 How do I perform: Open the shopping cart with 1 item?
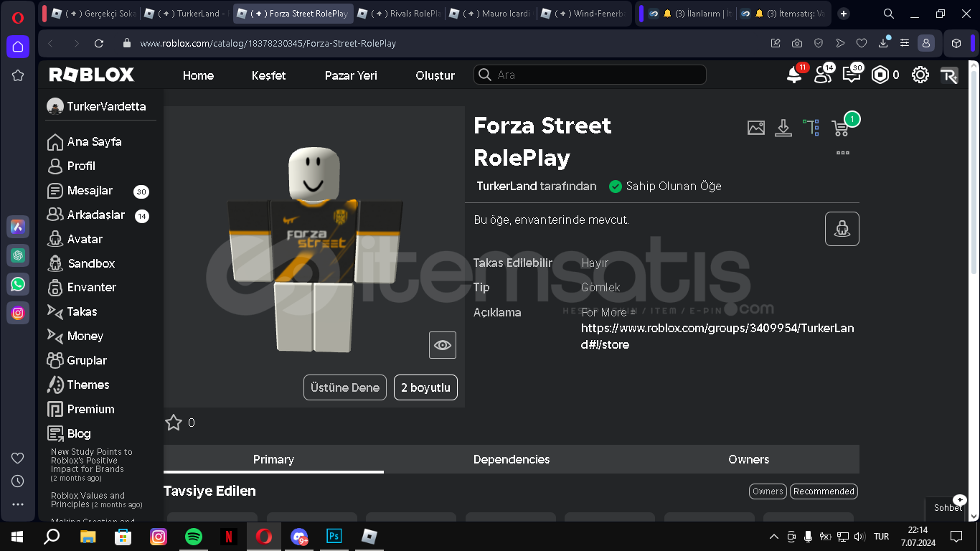pyautogui.click(x=840, y=128)
